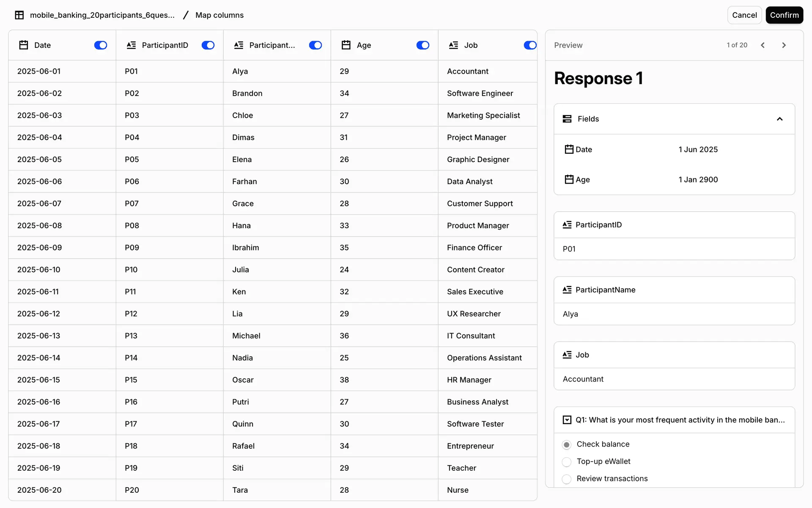Click the calendar icon in the Age column header
This screenshot has height=508, width=812.
point(346,45)
